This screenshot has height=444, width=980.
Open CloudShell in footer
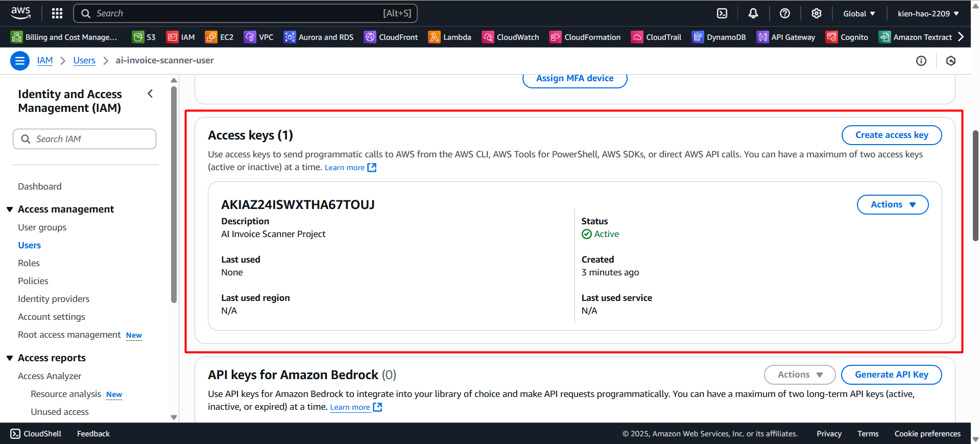(36, 434)
